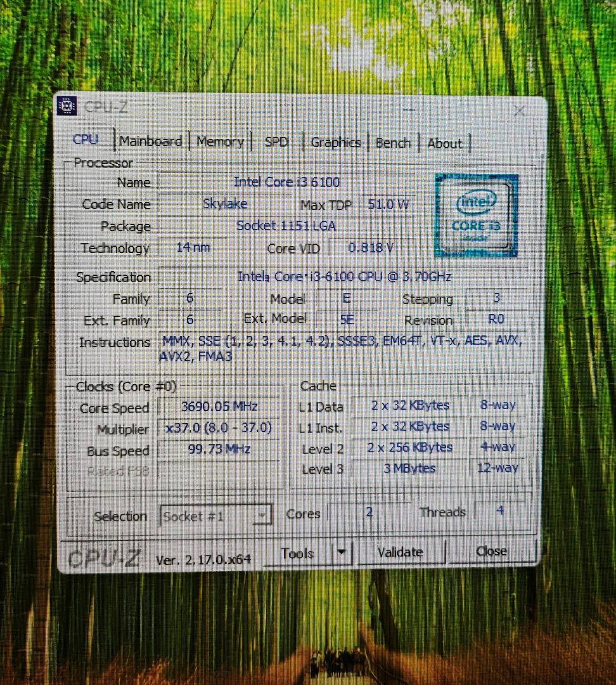Open the SPD tab
The height and width of the screenshot is (685, 616).
pyautogui.click(x=276, y=143)
